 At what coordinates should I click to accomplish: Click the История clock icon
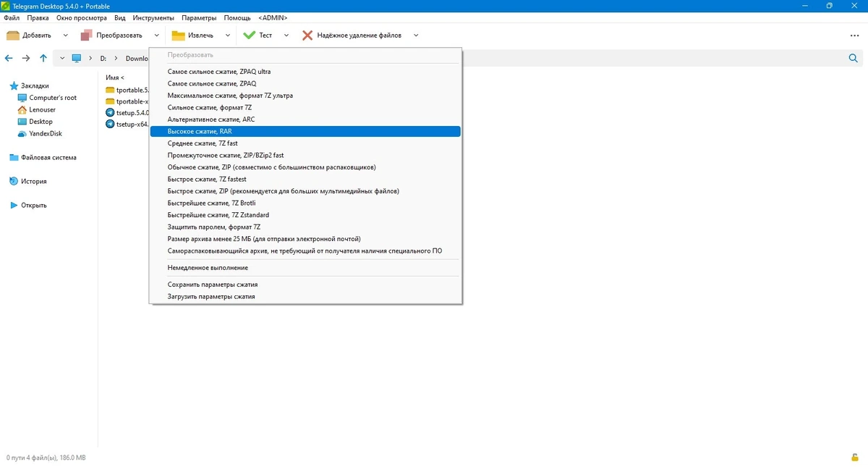tap(13, 181)
